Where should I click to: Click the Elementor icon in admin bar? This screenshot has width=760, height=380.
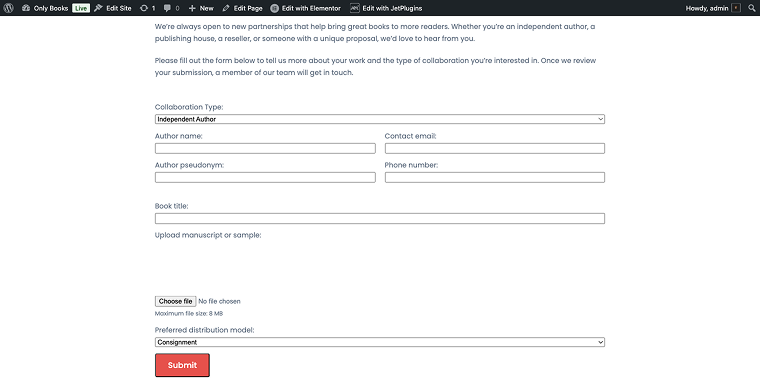point(274,8)
